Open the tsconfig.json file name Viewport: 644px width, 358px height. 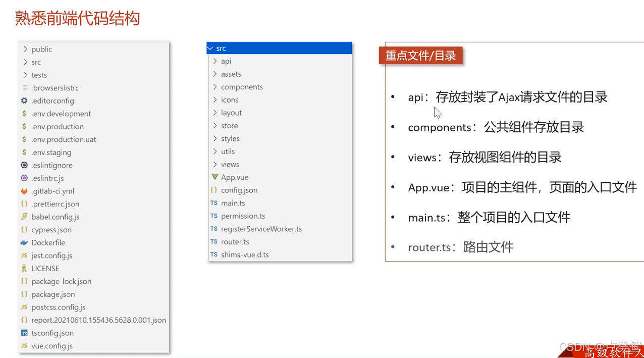(52, 333)
